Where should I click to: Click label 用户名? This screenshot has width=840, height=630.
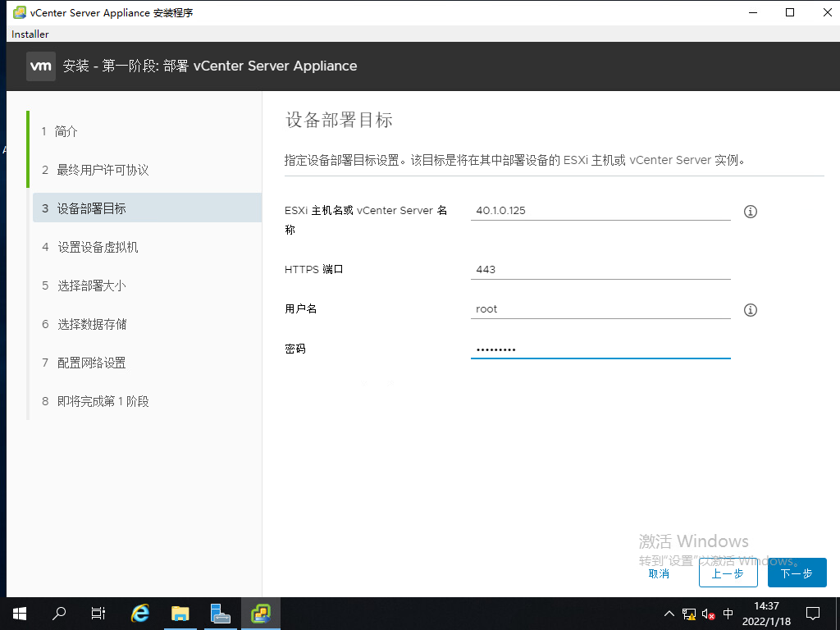300,309
